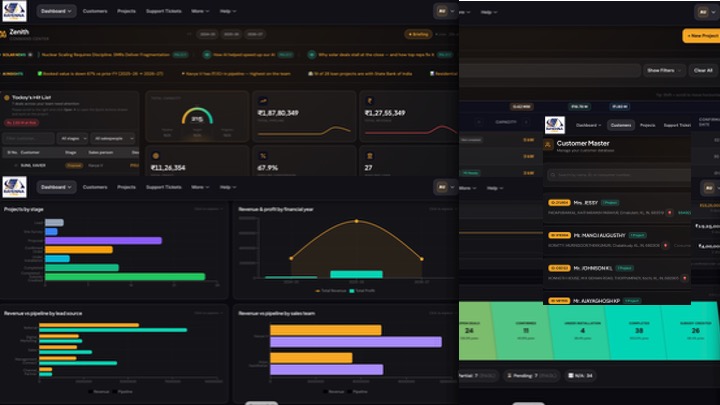Click the Today's Hit List target icon

click(x=7, y=97)
